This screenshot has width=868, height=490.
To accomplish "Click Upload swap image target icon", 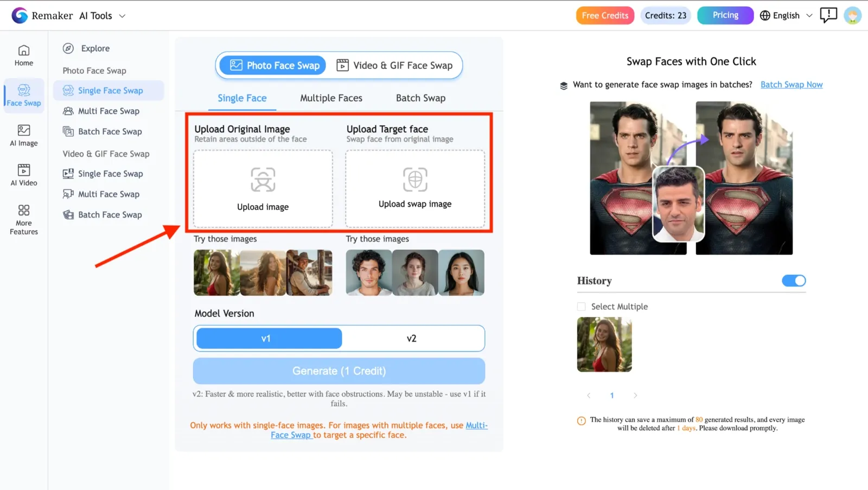I will pyautogui.click(x=415, y=180).
